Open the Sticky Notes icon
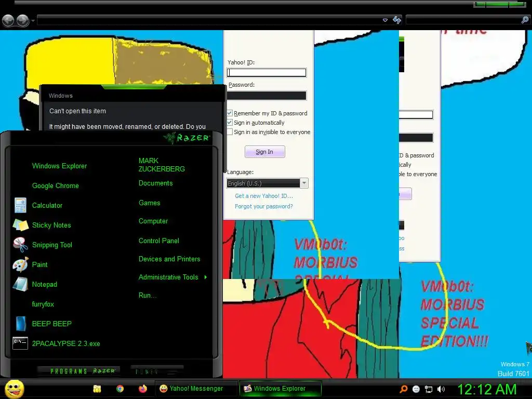Image resolution: width=532 pixels, height=399 pixels. coord(20,225)
